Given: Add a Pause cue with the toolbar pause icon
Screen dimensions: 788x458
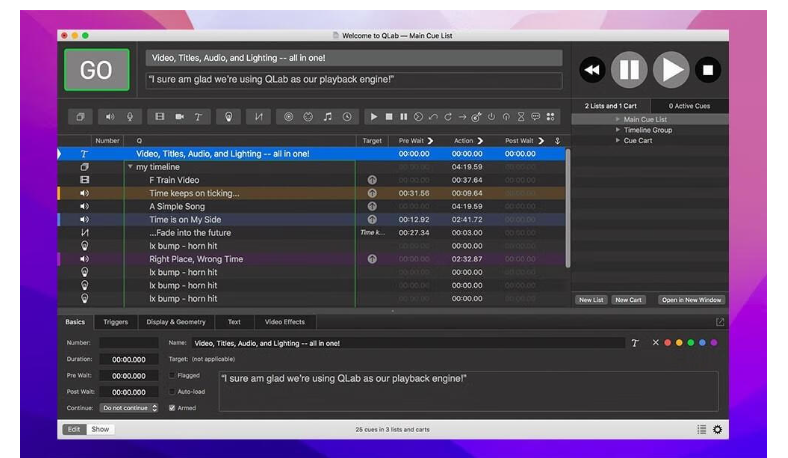Looking at the screenshot, I should coord(404,117).
